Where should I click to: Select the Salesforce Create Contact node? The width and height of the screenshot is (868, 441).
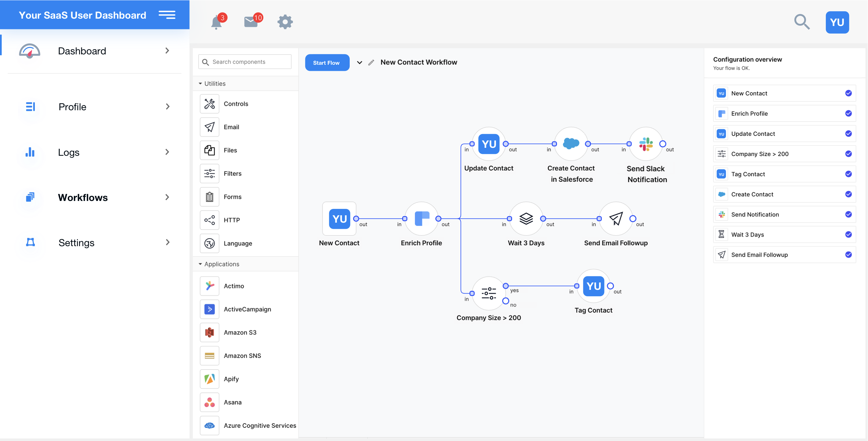pos(571,144)
